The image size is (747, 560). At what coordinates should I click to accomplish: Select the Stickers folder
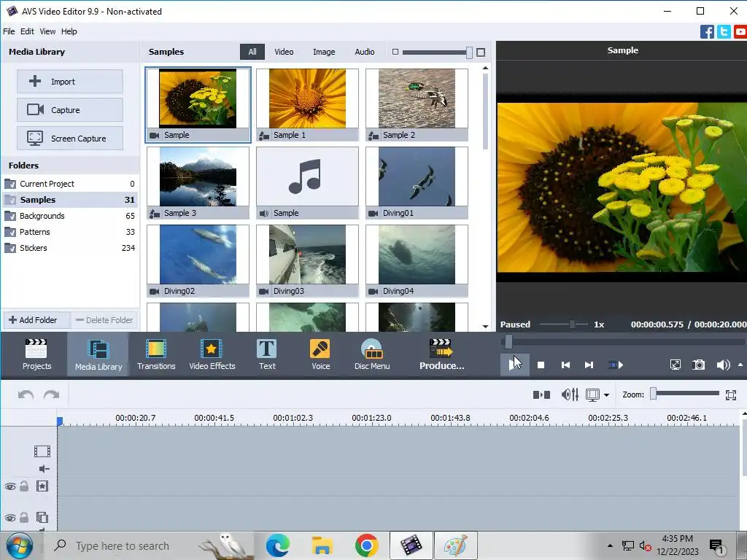[70, 248]
